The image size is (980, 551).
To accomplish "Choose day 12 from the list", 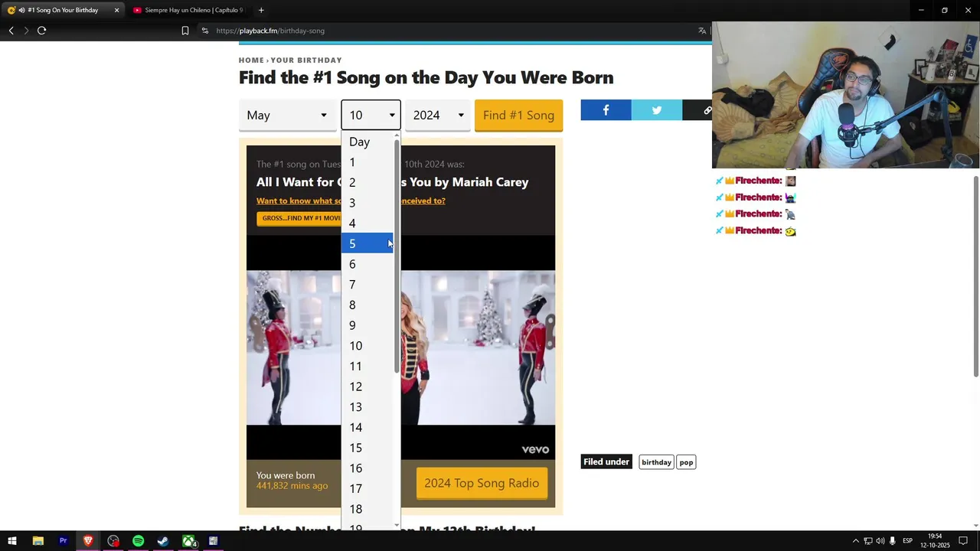I will pyautogui.click(x=367, y=386).
